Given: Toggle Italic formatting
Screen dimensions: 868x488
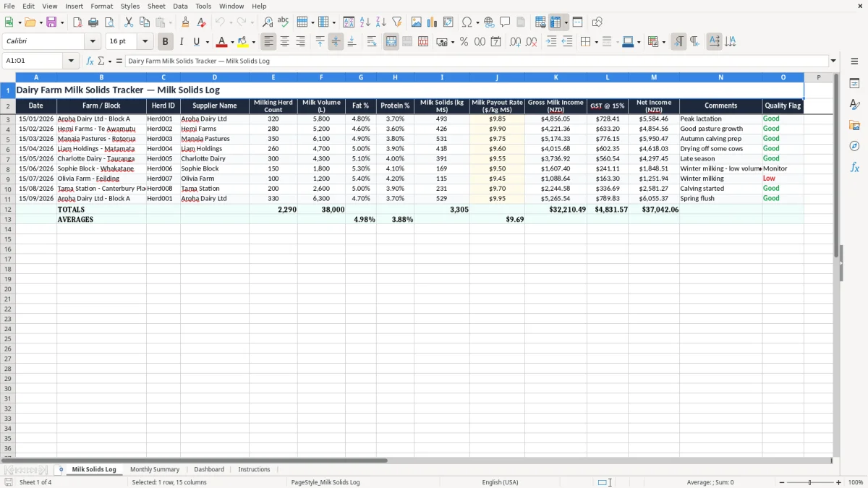Looking at the screenshot, I should 182,42.
